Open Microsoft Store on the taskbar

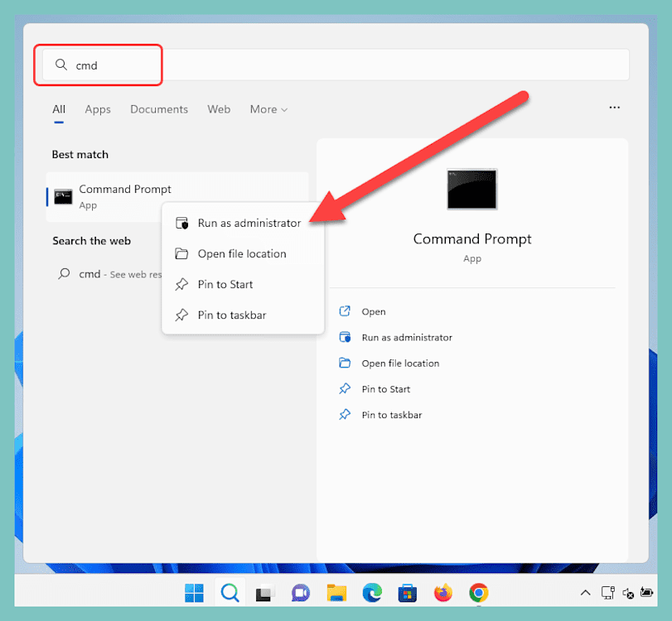click(x=408, y=593)
